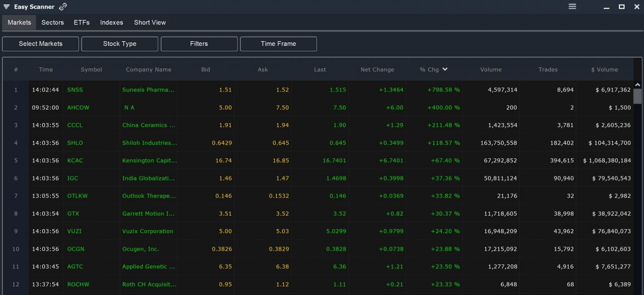Open the hamburger menu at top right
This screenshot has width=644, height=295.
tap(572, 7)
